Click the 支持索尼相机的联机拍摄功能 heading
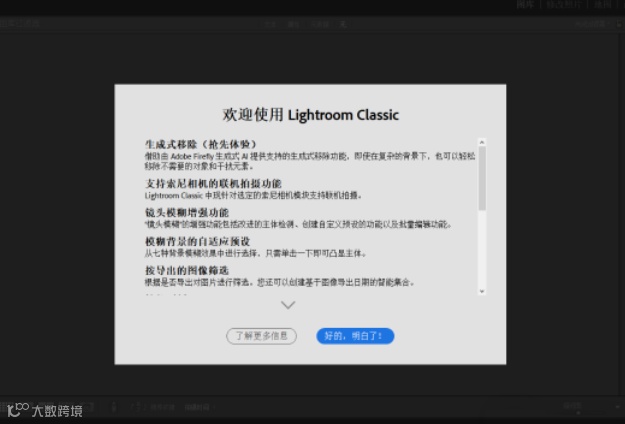 [x=213, y=184]
